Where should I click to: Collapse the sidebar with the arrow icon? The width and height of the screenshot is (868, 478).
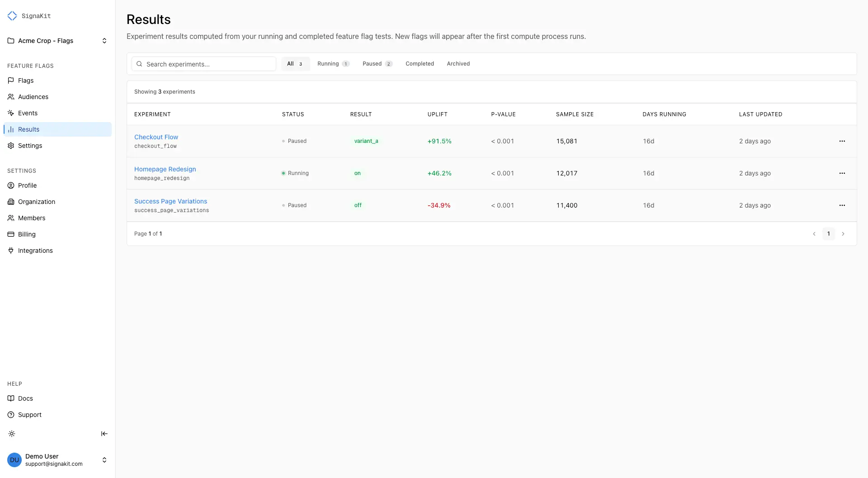104,434
